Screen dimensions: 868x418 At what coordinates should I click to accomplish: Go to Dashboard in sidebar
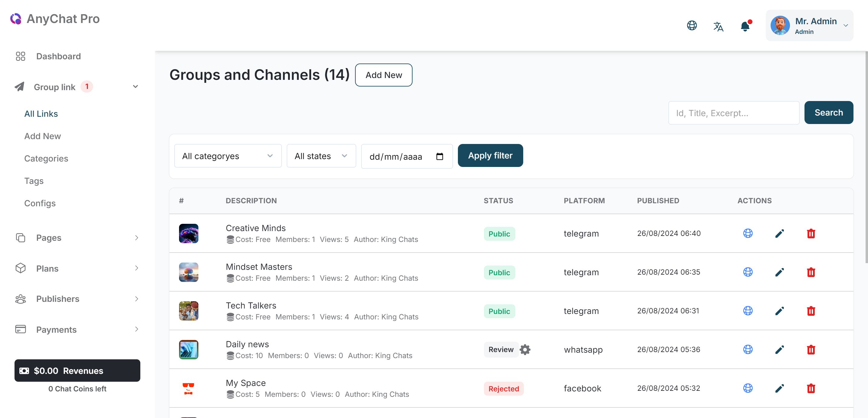[58, 56]
